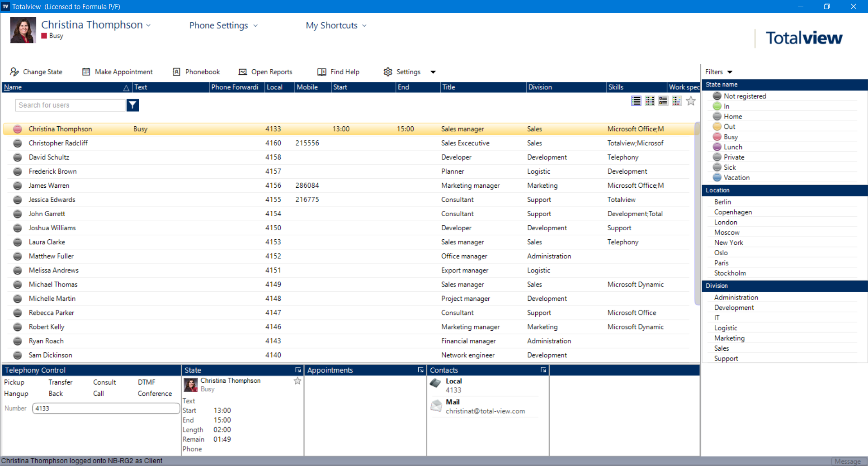Click the pop-out icon of Contacts panel
The width and height of the screenshot is (868, 466).
pos(543,370)
